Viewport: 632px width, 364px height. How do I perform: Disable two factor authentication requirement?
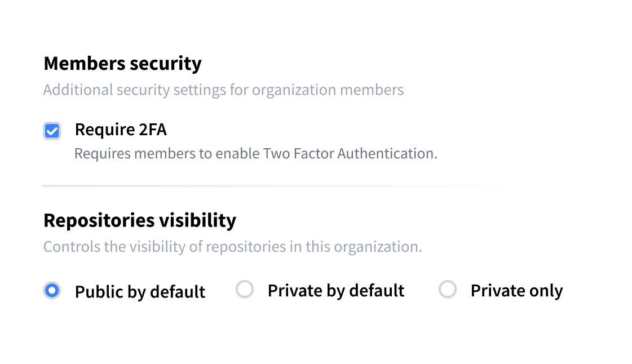(52, 130)
